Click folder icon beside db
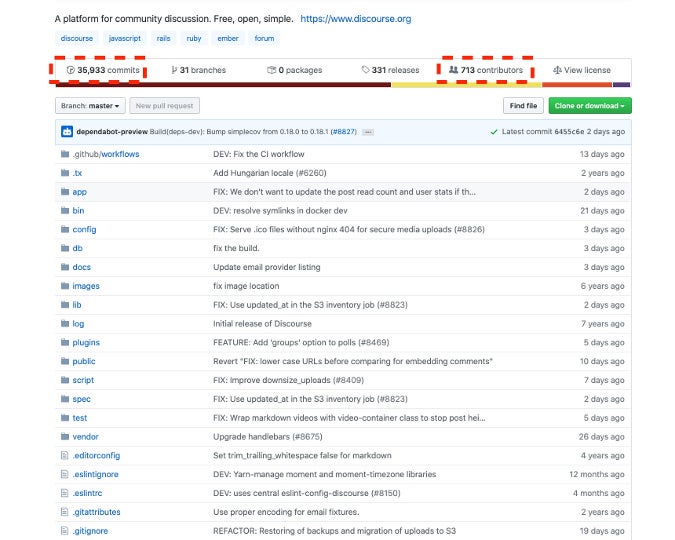 pyautogui.click(x=65, y=248)
